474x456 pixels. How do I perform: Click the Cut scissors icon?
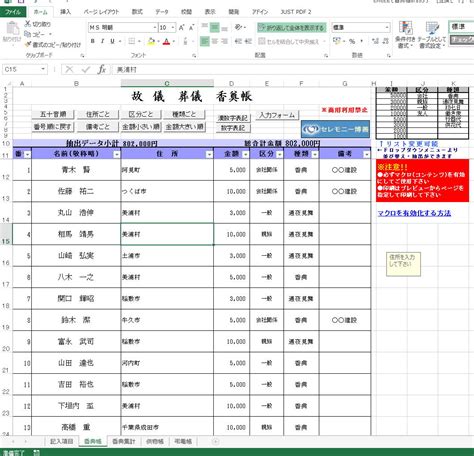click(x=28, y=24)
